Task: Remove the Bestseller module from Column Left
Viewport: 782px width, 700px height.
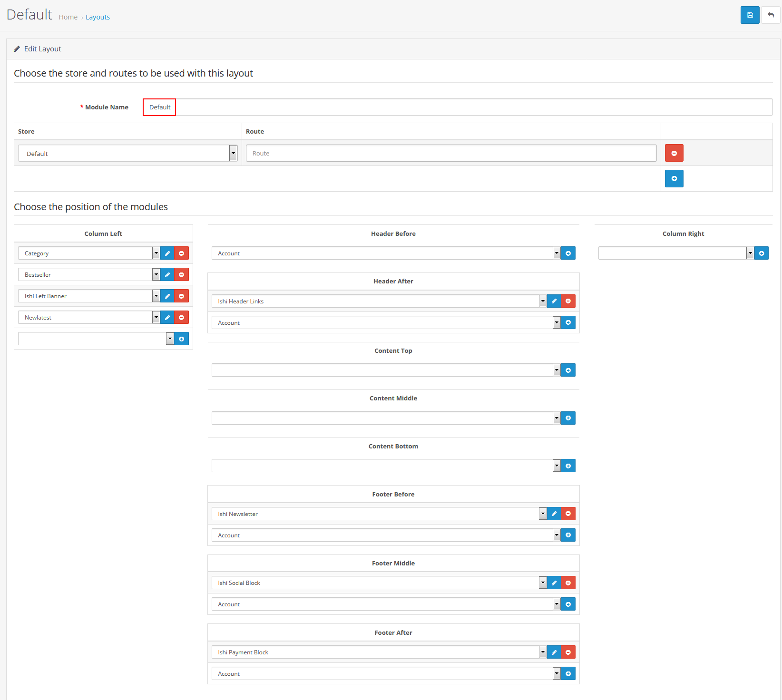Action: tap(181, 275)
